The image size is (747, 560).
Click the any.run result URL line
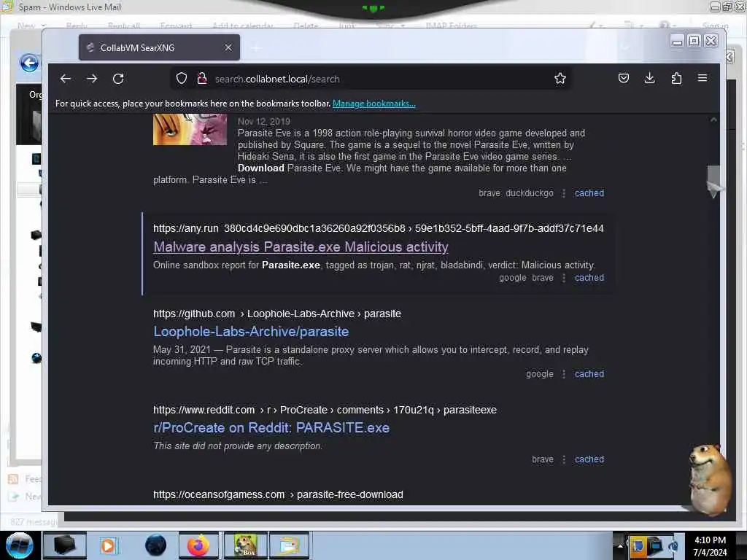click(x=379, y=228)
